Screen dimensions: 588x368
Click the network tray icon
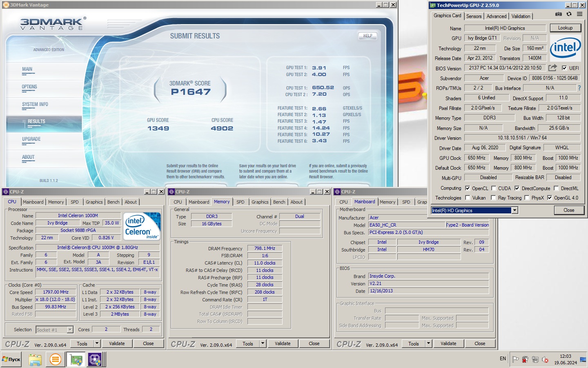pos(535,359)
